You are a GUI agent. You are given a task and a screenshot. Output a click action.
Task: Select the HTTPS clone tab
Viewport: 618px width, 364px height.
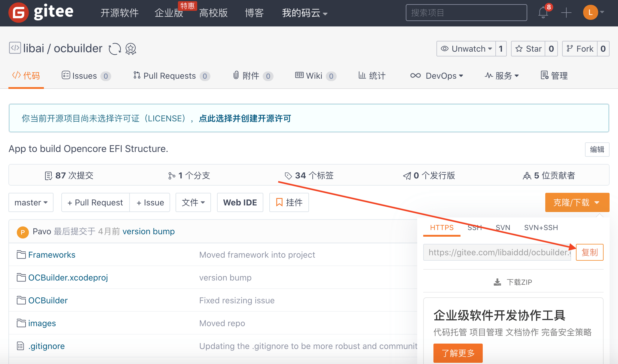pyautogui.click(x=442, y=228)
